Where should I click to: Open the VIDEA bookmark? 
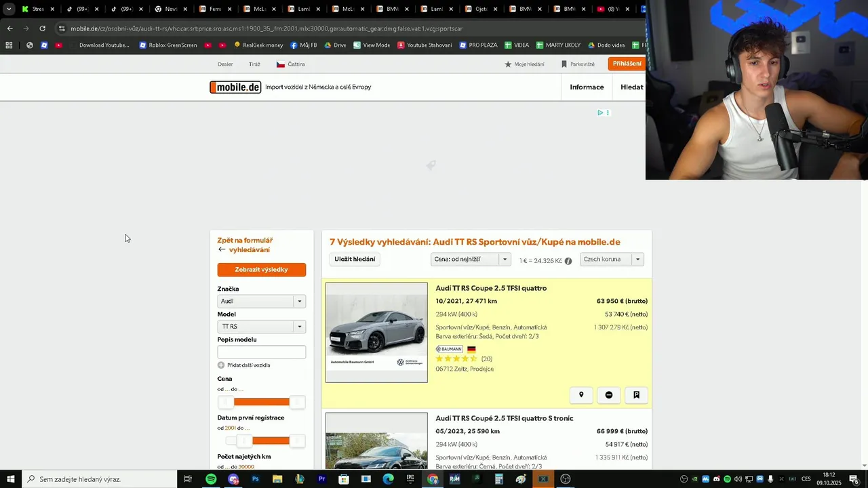tap(517, 45)
